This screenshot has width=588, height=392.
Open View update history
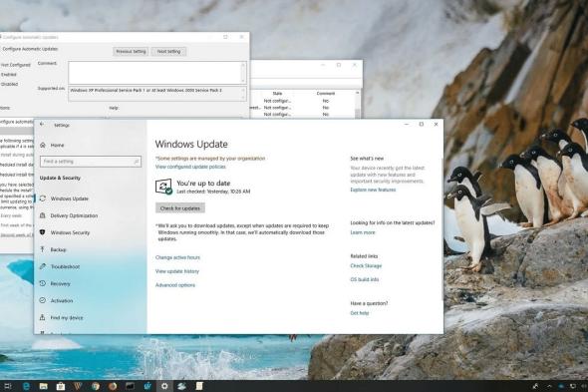(x=177, y=271)
